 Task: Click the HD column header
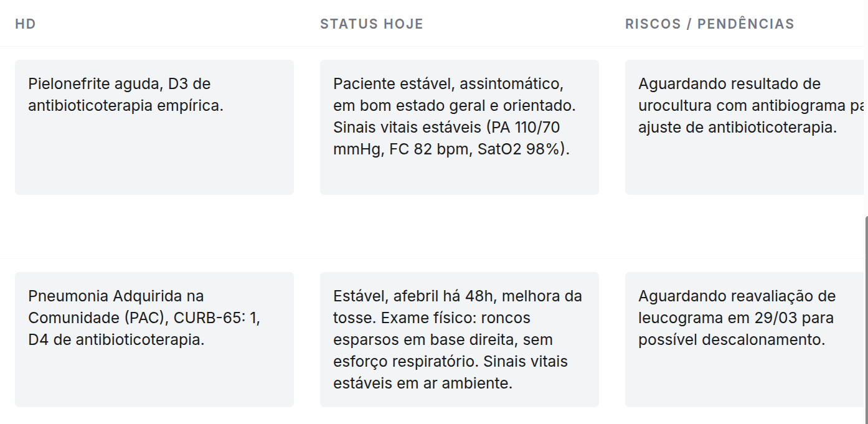(26, 24)
